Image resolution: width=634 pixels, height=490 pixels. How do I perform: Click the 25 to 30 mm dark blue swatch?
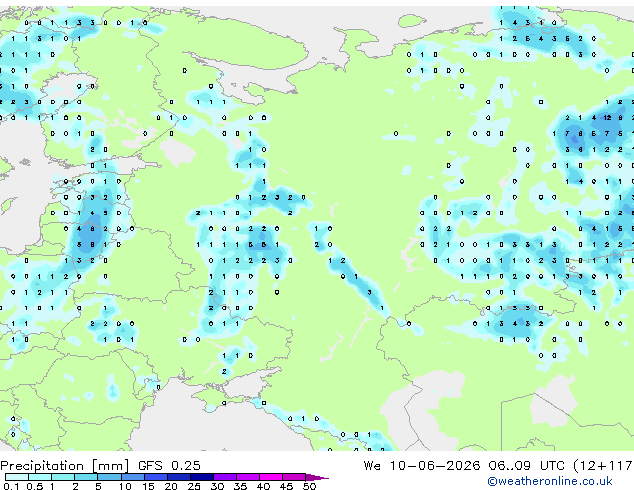202,477
